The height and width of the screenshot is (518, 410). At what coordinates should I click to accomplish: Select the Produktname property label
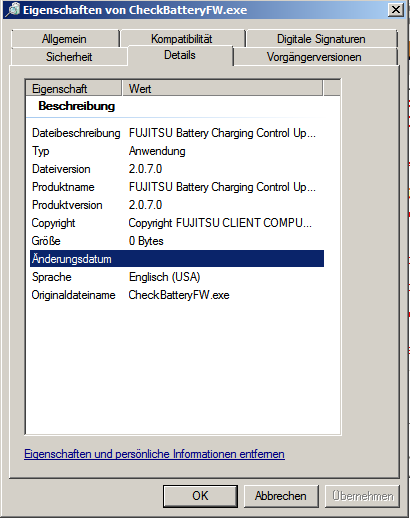point(63,187)
